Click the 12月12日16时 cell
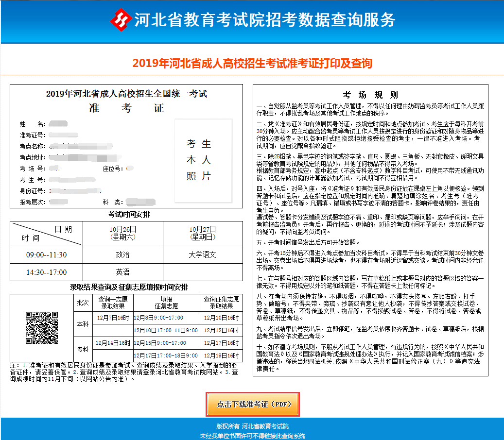The image size is (504, 440). point(222,330)
